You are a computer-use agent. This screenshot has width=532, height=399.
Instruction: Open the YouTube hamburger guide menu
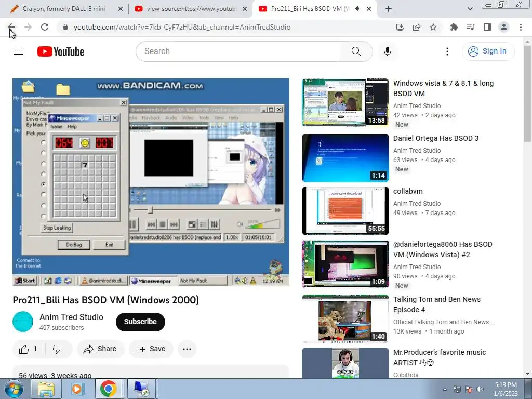coord(19,51)
